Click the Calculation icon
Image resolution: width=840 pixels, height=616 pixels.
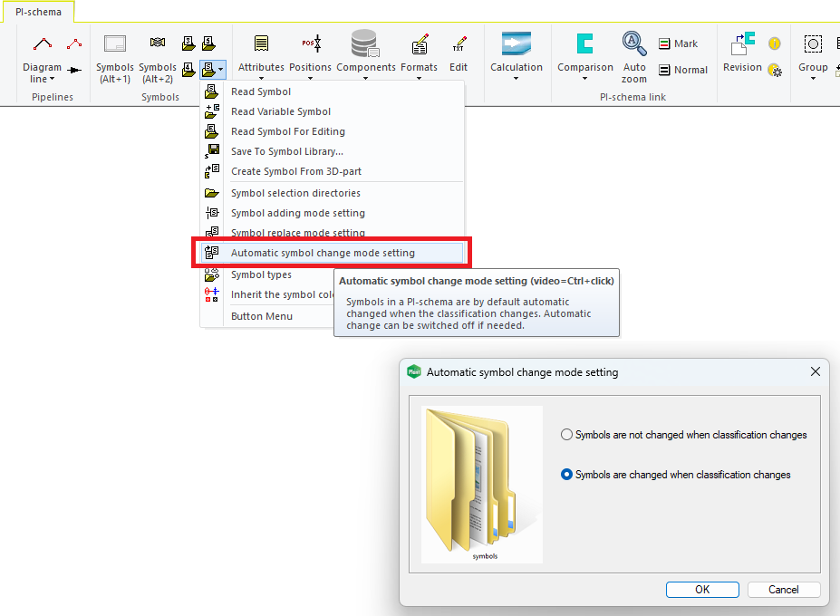516,43
